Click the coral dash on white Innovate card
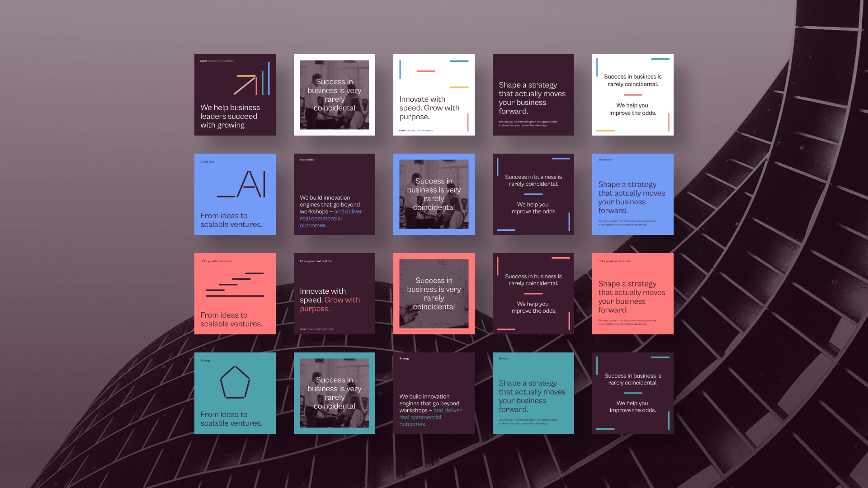Viewport: 868px width, 488px height. 425,71
